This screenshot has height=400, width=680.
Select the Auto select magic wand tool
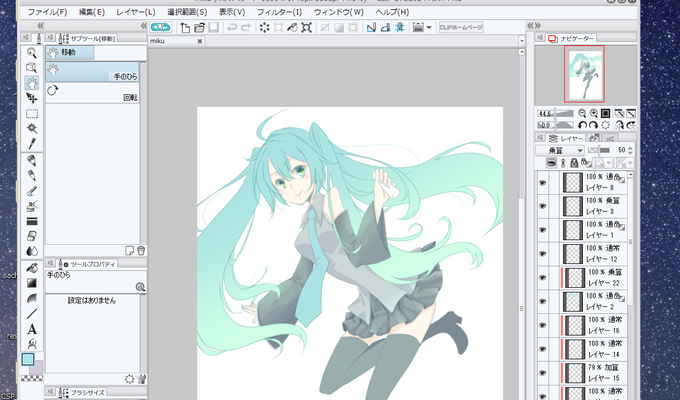tap(32, 128)
